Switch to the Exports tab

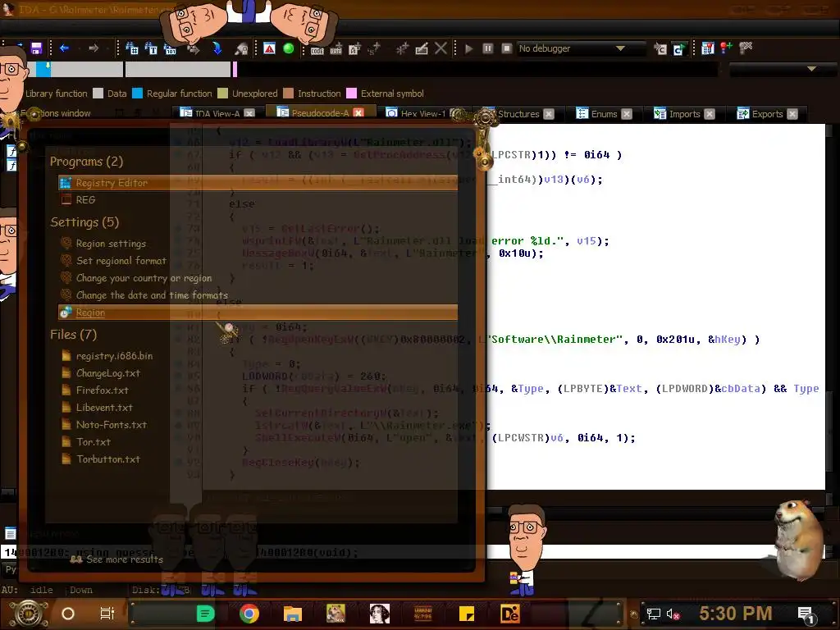pyautogui.click(x=767, y=113)
